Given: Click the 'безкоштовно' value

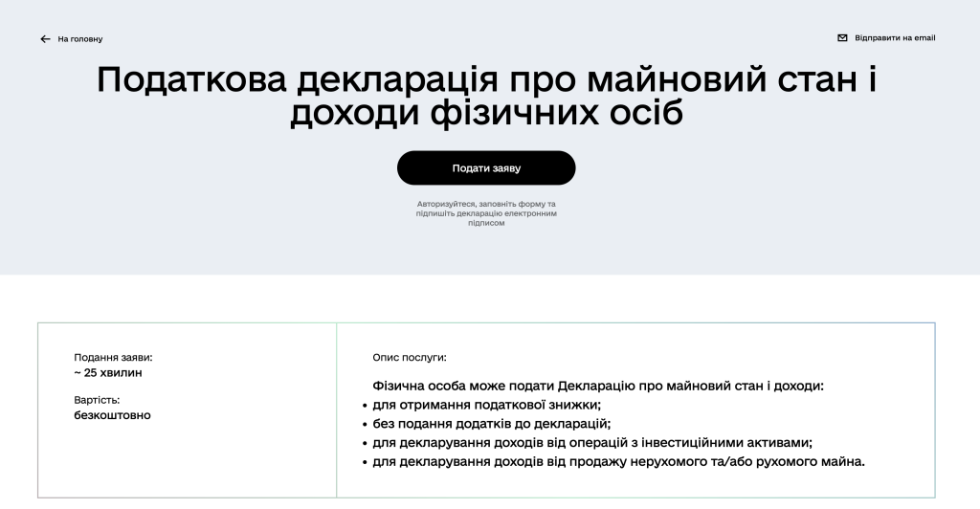Looking at the screenshot, I should tap(113, 415).
